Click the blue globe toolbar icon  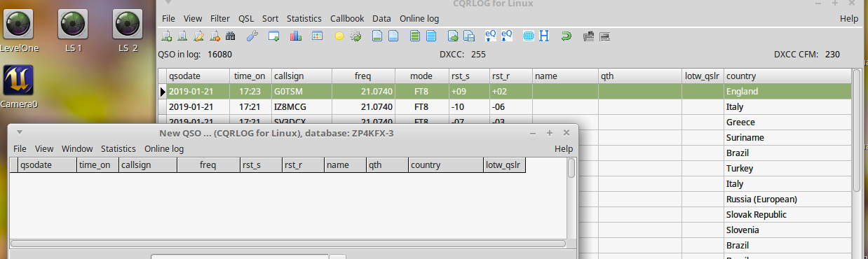click(529, 36)
